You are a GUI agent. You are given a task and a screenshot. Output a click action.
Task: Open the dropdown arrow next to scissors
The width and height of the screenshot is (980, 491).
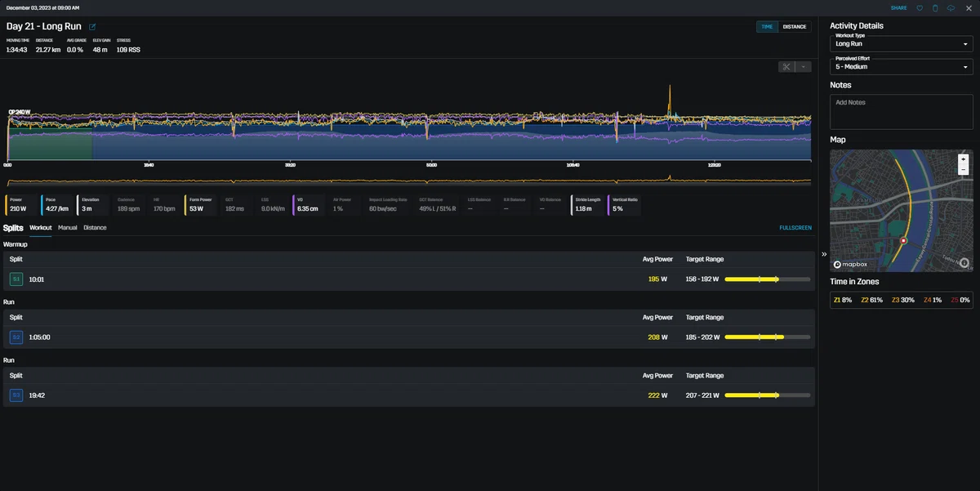tap(804, 67)
